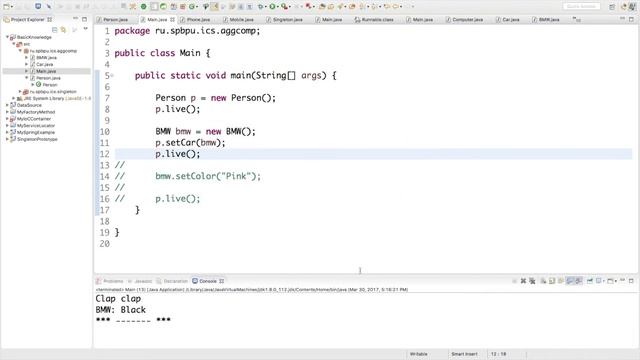Viewport: 640px width, 360px height.
Task: Collapse the BasicKnowledge project node
Action: pos(7,37)
